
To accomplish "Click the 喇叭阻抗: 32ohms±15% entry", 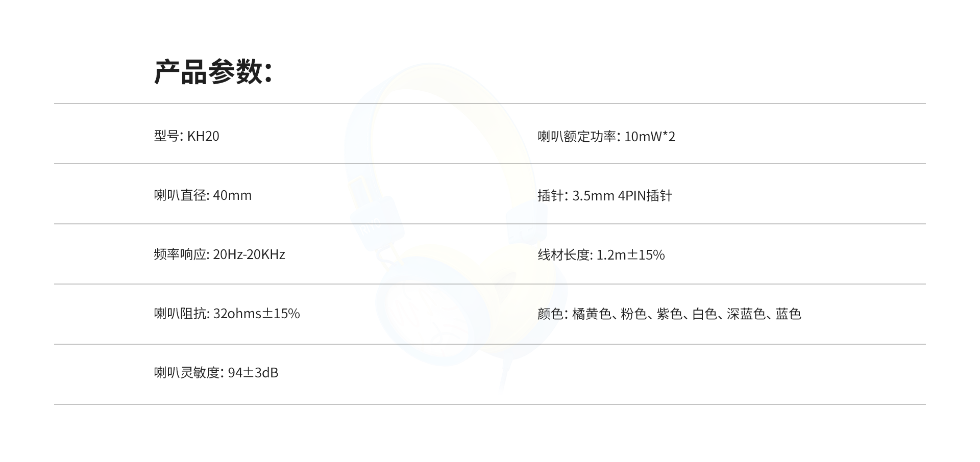I will pyautogui.click(x=227, y=314).
